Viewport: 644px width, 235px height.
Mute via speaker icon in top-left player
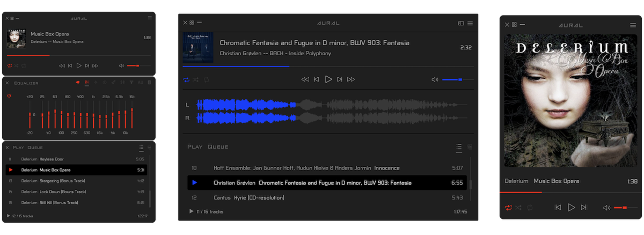[122, 65]
